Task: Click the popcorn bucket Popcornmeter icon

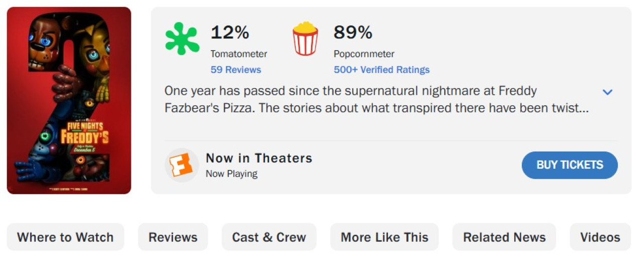Action: (x=305, y=39)
